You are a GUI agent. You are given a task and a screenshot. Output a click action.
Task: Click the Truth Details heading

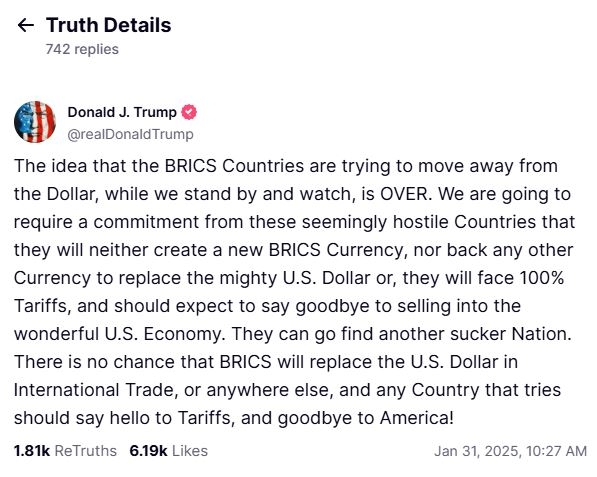click(x=109, y=25)
